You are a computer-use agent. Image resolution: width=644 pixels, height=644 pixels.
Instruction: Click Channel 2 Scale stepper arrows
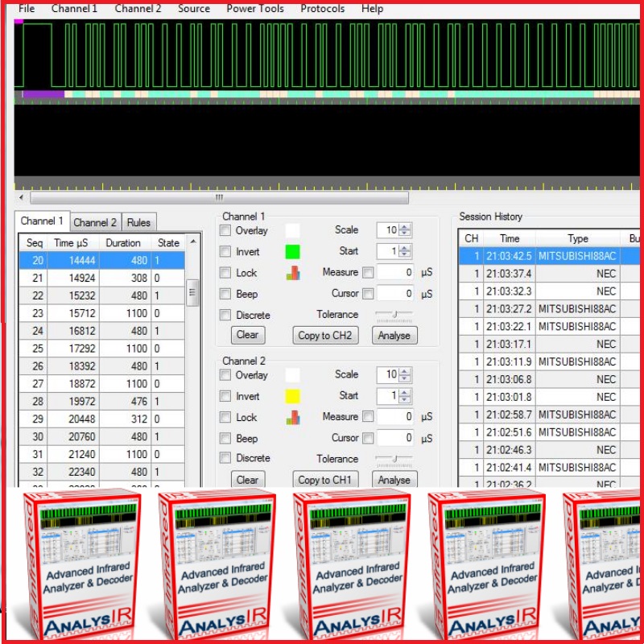(x=405, y=374)
